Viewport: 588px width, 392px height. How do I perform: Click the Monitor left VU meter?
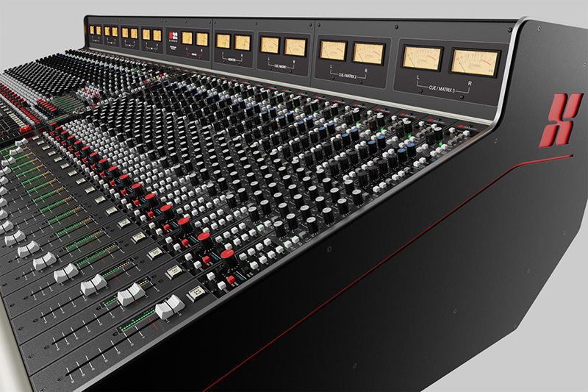pyautogui.click(x=223, y=41)
